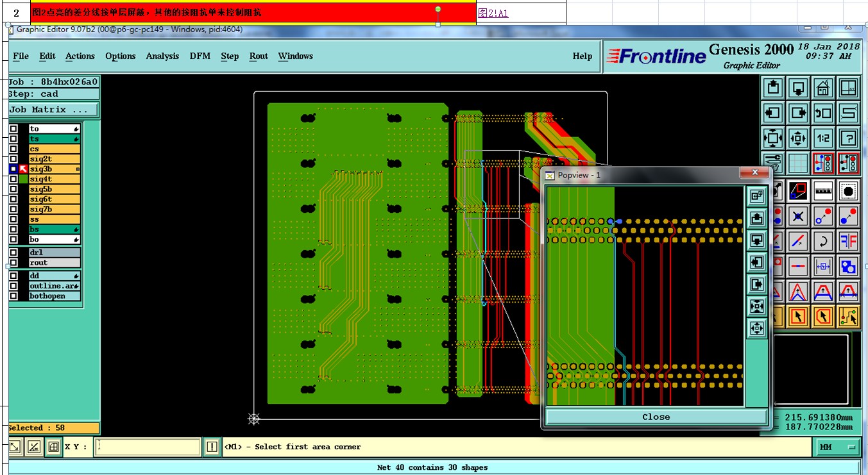Toggle the 'bothopen' layer checkbox

13,296
